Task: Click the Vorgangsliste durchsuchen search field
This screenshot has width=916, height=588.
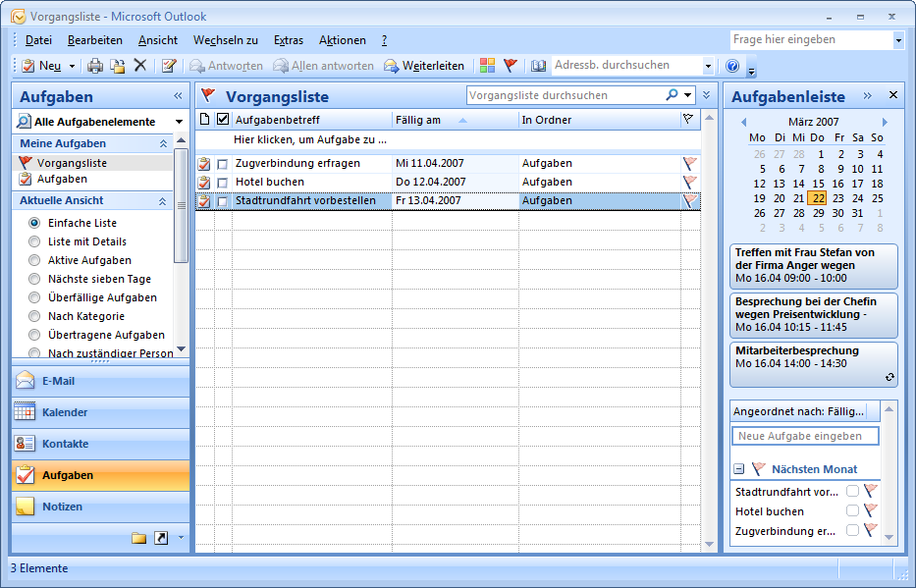Action: (565, 95)
